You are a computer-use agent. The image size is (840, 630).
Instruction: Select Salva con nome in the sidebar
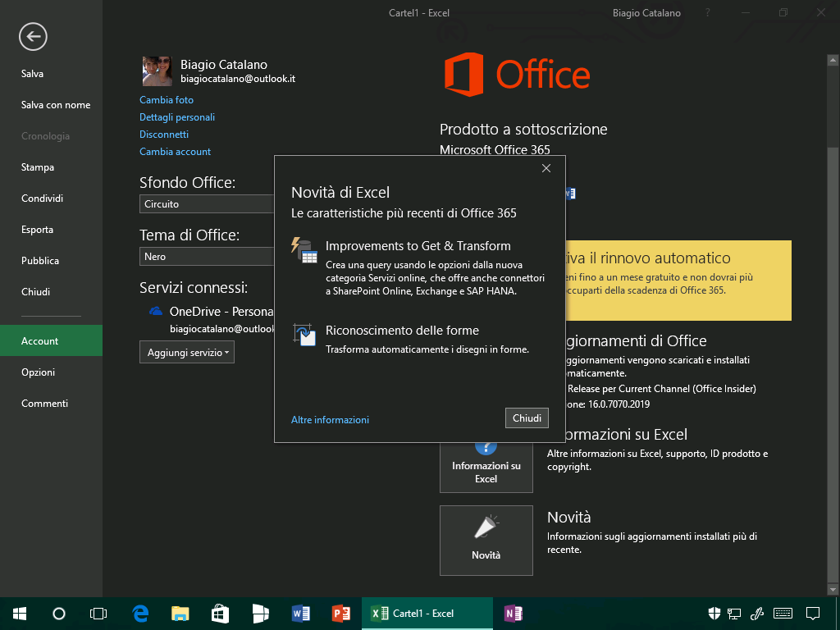pyautogui.click(x=56, y=105)
